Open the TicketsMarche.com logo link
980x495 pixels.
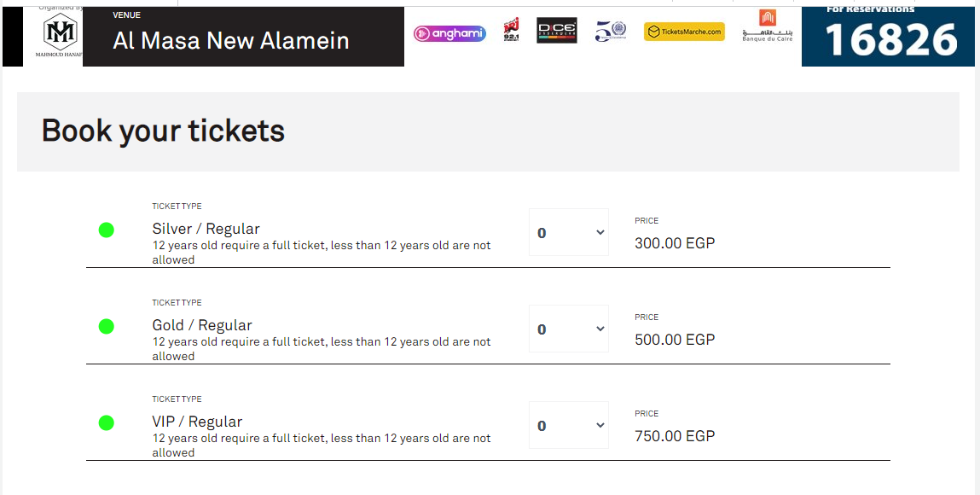point(684,32)
